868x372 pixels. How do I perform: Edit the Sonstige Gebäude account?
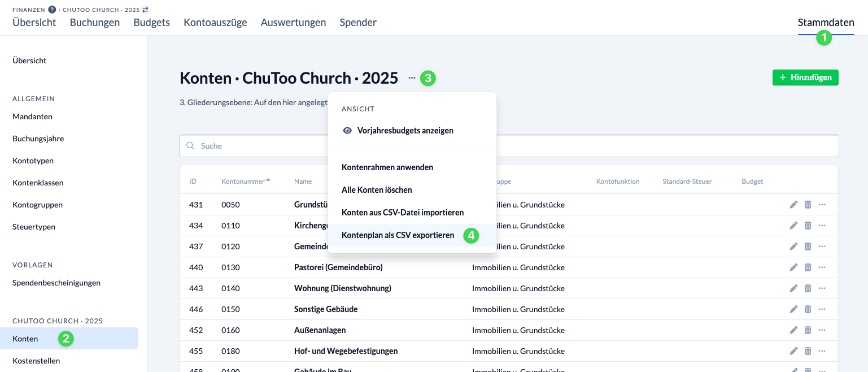[793, 309]
